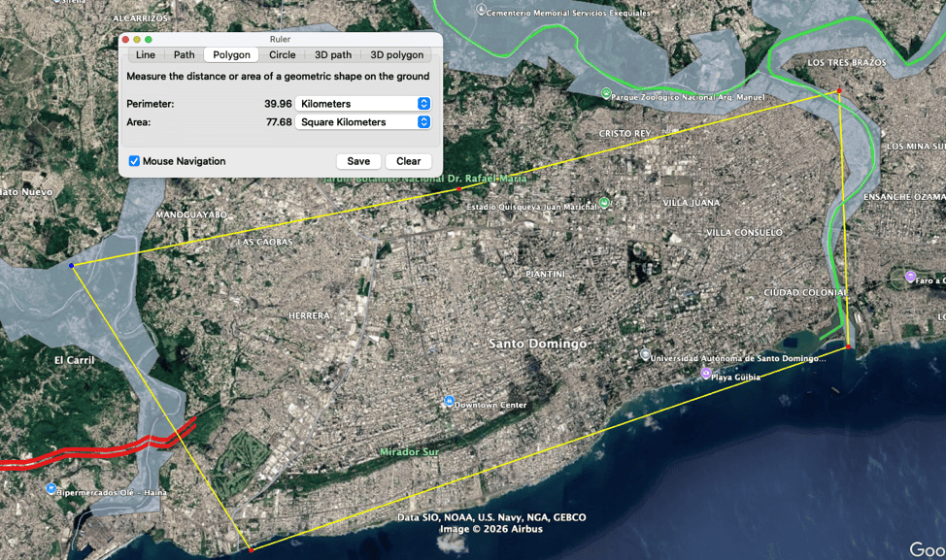Click the Cementerio Memorial placemark icon
The width and height of the screenshot is (946, 560).
(481, 10)
